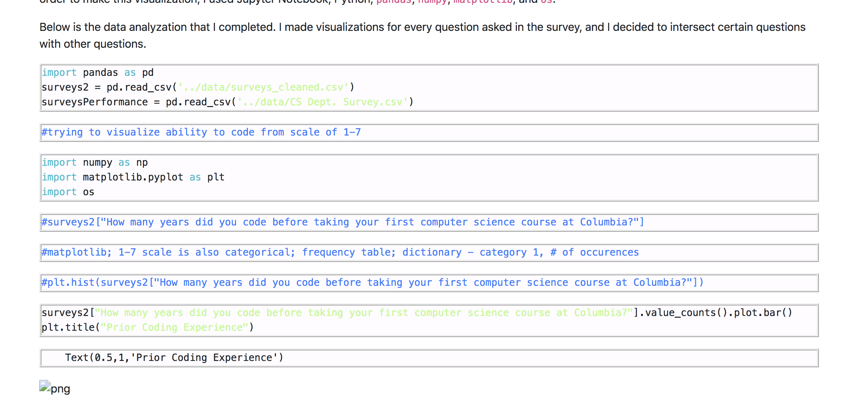The height and width of the screenshot is (408, 868).
Task: Click the 'png' alt text label
Action: (60, 389)
